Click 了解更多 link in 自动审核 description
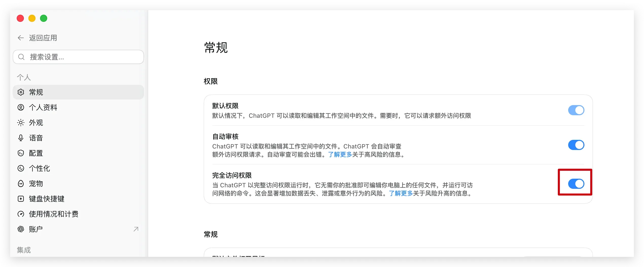 click(x=340, y=154)
